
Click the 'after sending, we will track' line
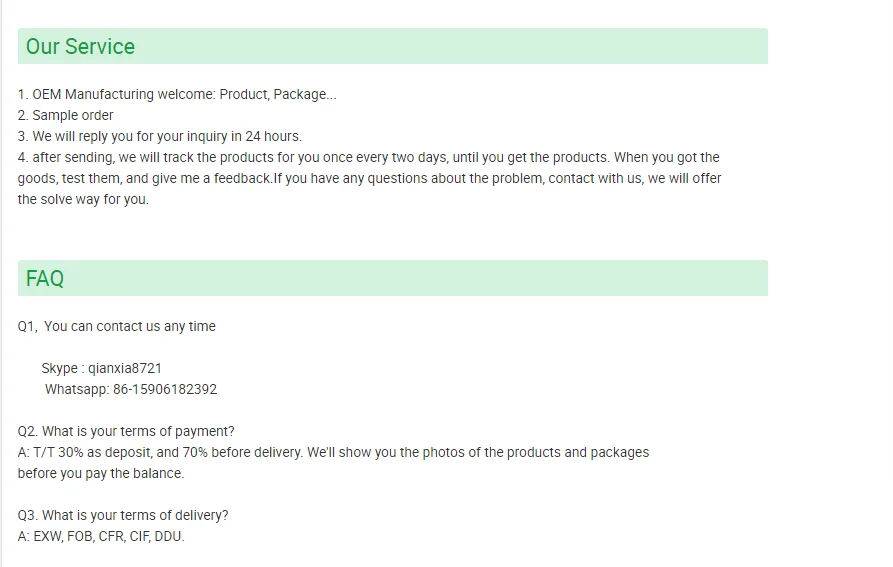point(368,158)
